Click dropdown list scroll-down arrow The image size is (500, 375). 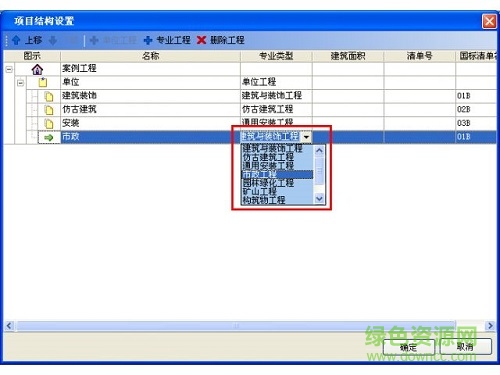[x=319, y=199]
